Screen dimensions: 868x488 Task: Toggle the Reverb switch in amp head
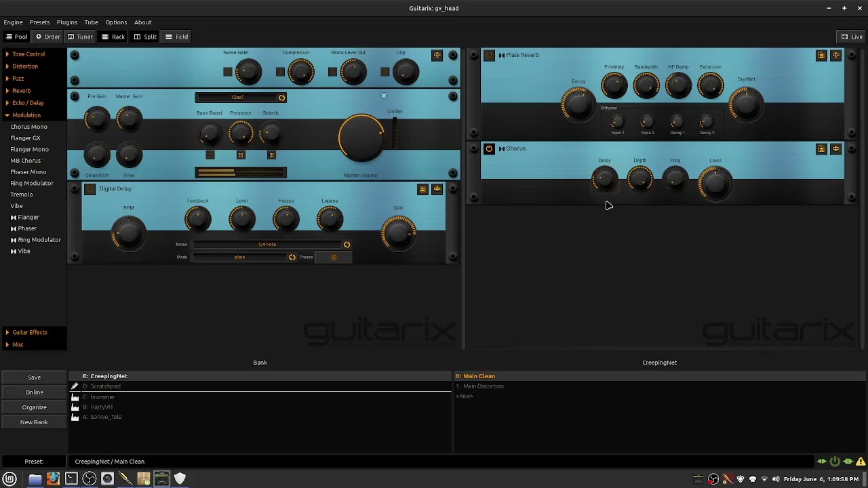271,155
